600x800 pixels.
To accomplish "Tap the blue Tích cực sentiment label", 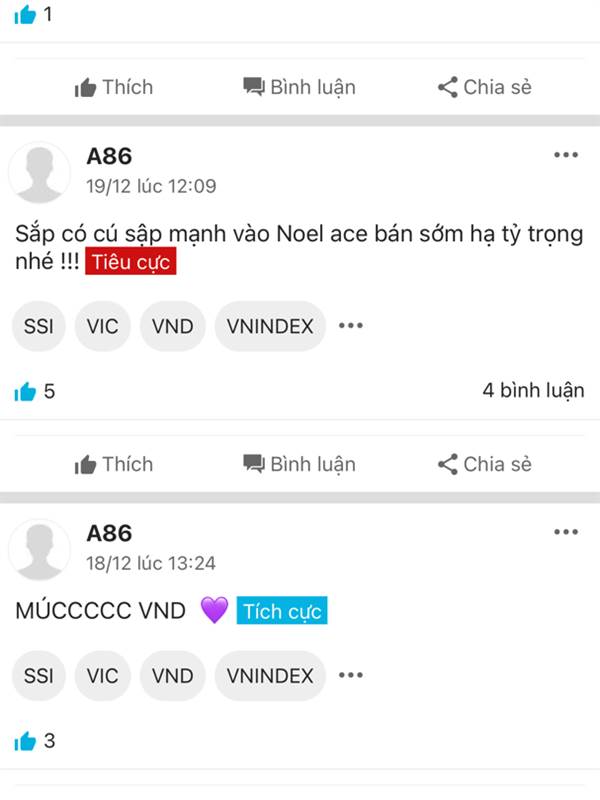I will 282,610.
